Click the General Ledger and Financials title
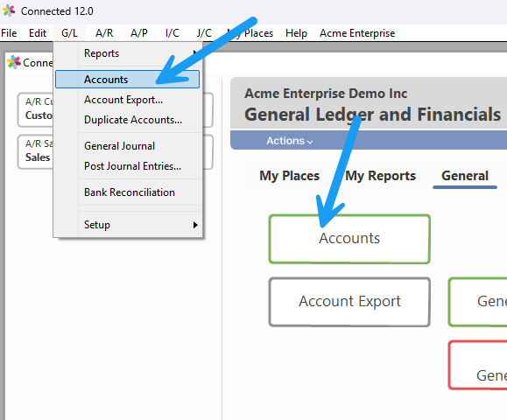 click(x=372, y=115)
